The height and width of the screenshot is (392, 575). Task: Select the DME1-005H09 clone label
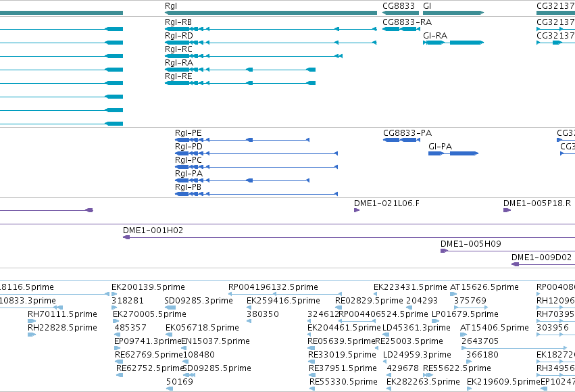pos(470,244)
